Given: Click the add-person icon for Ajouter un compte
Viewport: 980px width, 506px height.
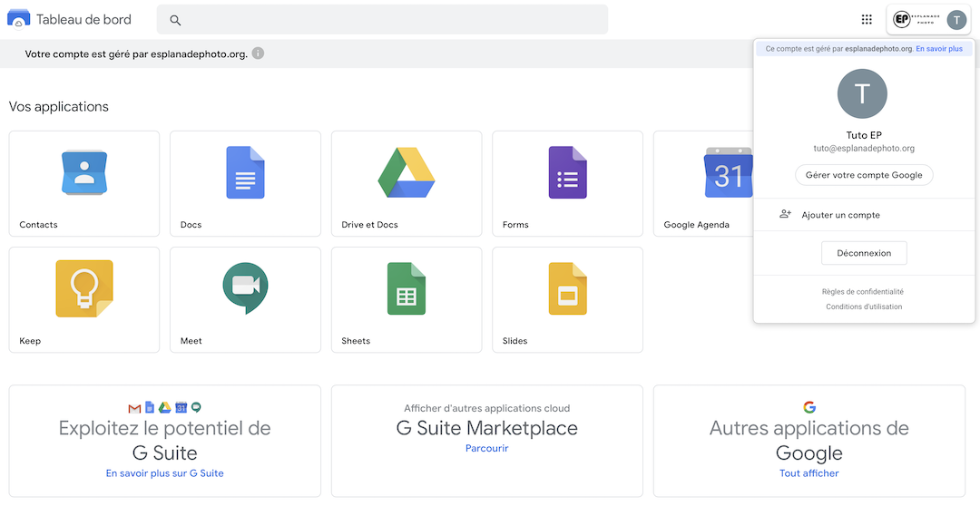Looking at the screenshot, I should (785, 214).
